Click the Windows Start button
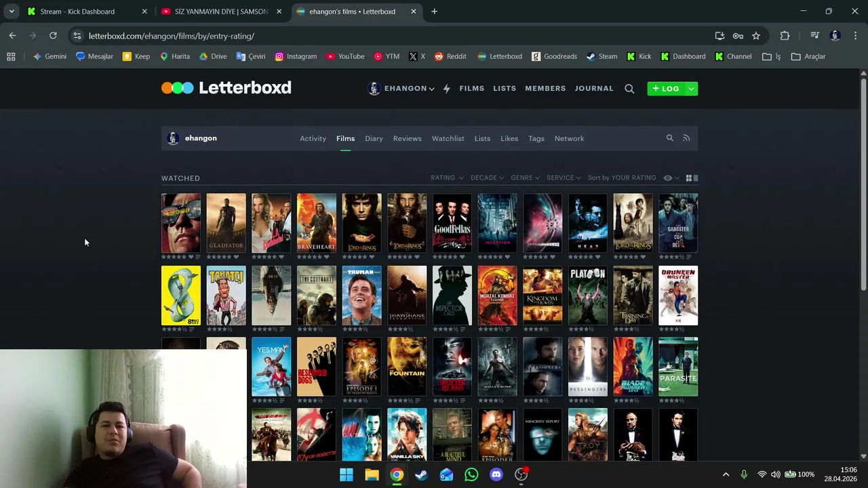The image size is (868, 488). [x=347, y=474]
